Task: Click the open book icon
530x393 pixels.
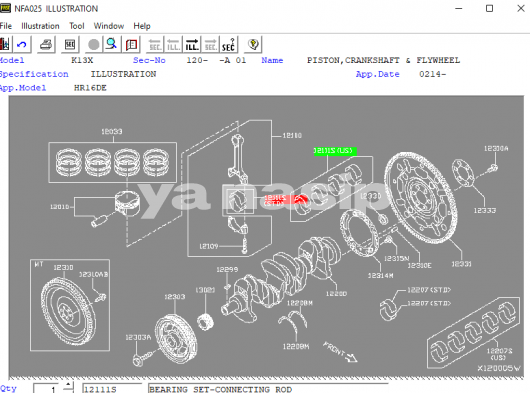Action: (x=131, y=45)
